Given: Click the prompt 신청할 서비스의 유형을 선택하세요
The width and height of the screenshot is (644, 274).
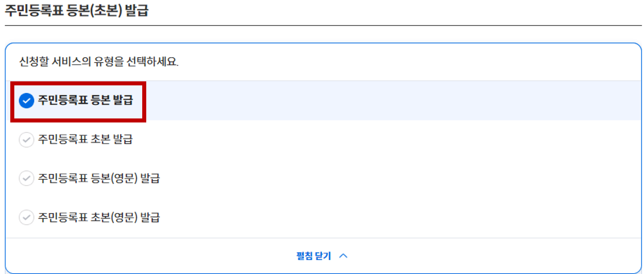Looking at the screenshot, I should pos(98,61).
